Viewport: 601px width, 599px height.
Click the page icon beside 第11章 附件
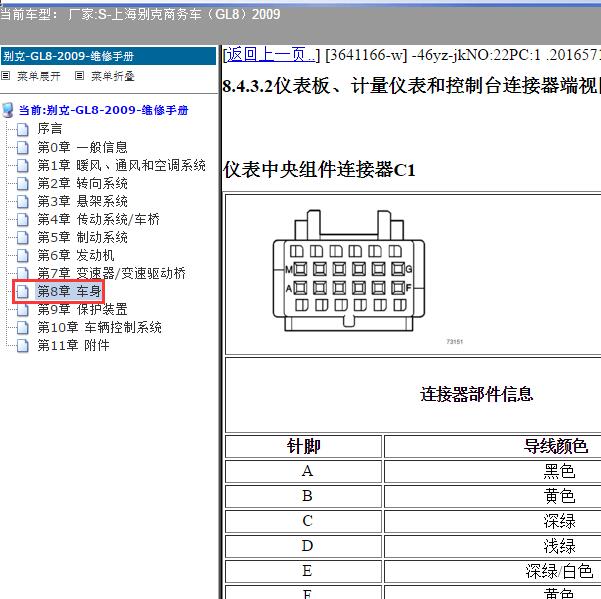tap(23, 346)
